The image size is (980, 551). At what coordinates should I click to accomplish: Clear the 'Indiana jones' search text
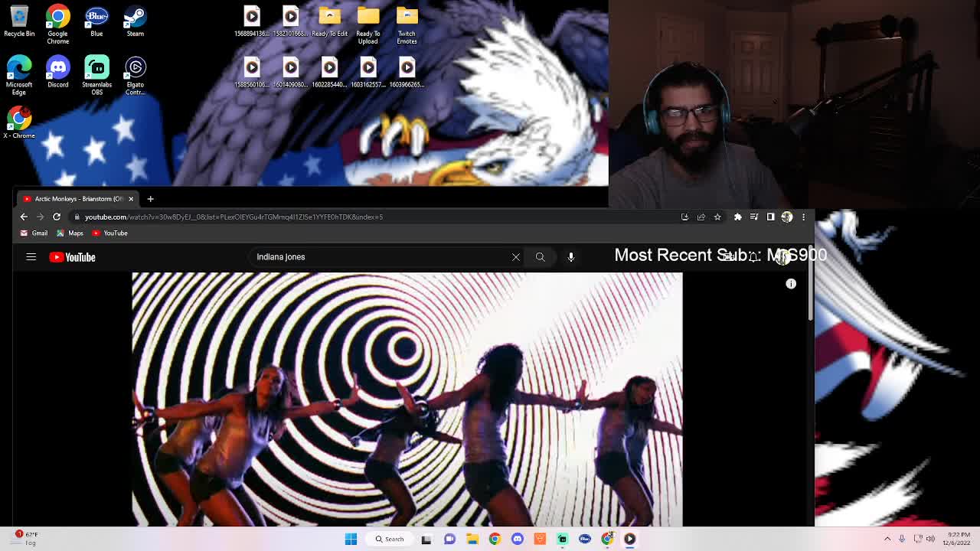[x=516, y=257]
